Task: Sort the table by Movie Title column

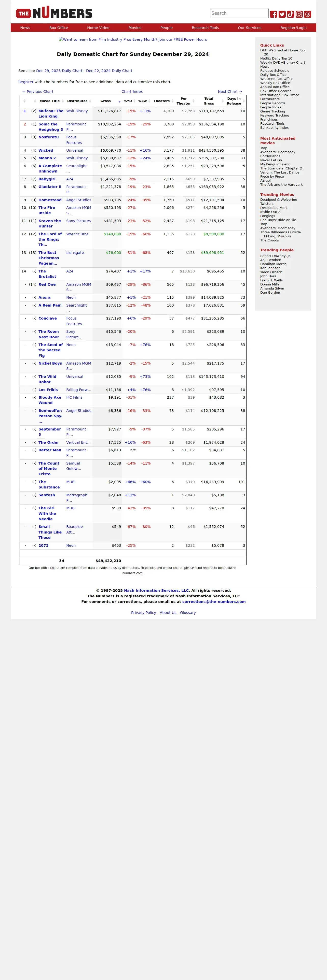Action: [51, 101]
